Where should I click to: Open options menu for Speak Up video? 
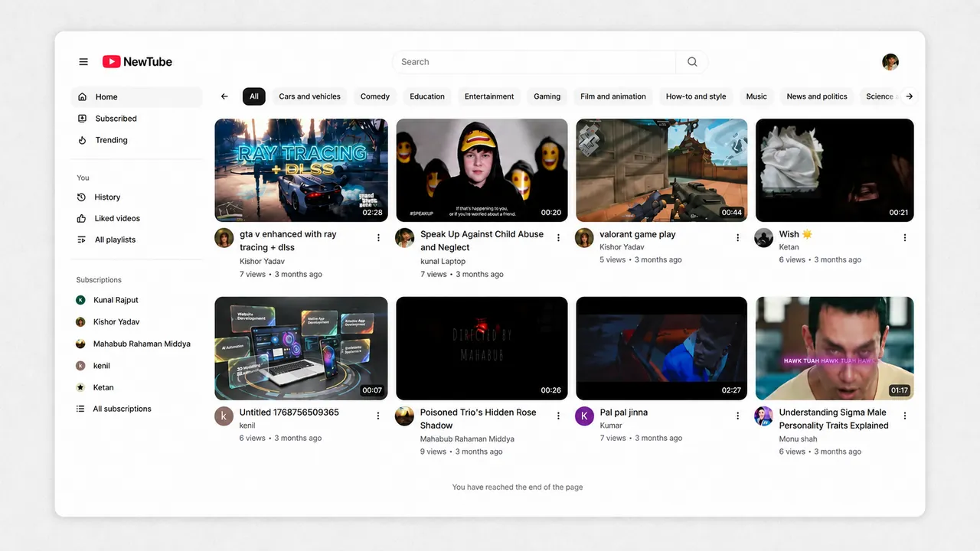pyautogui.click(x=558, y=238)
